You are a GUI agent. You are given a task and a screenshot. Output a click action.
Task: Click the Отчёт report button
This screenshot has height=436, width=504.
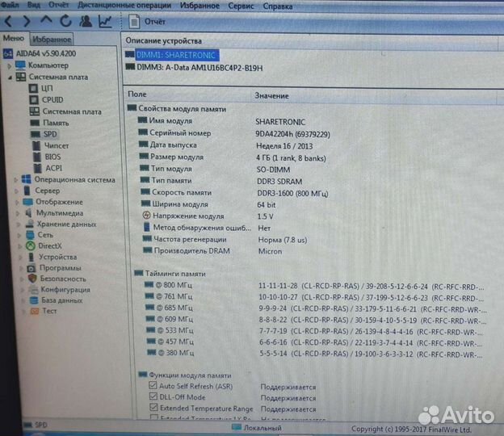click(147, 22)
